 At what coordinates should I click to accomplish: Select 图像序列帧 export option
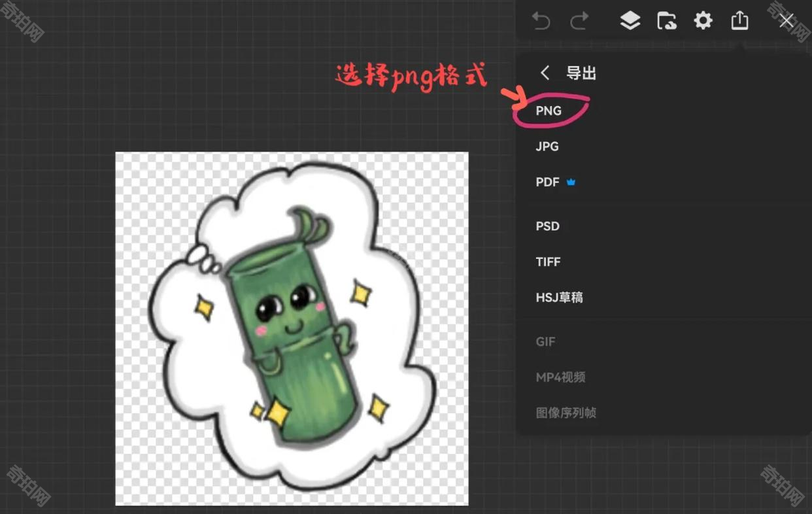pos(566,413)
